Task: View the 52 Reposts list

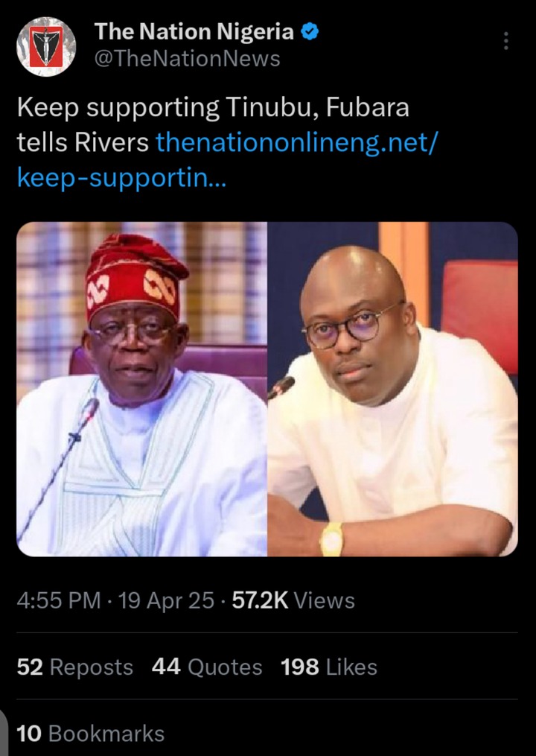Action: click(74, 667)
